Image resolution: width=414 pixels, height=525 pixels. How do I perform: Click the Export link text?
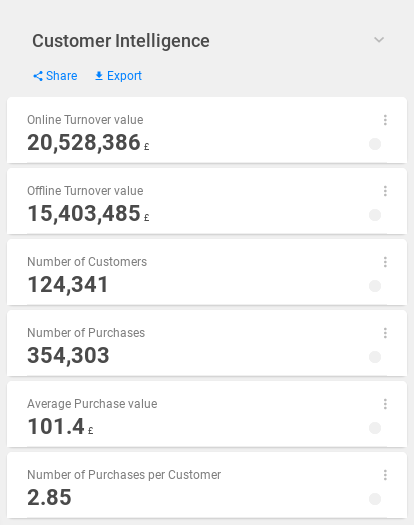tap(124, 76)
